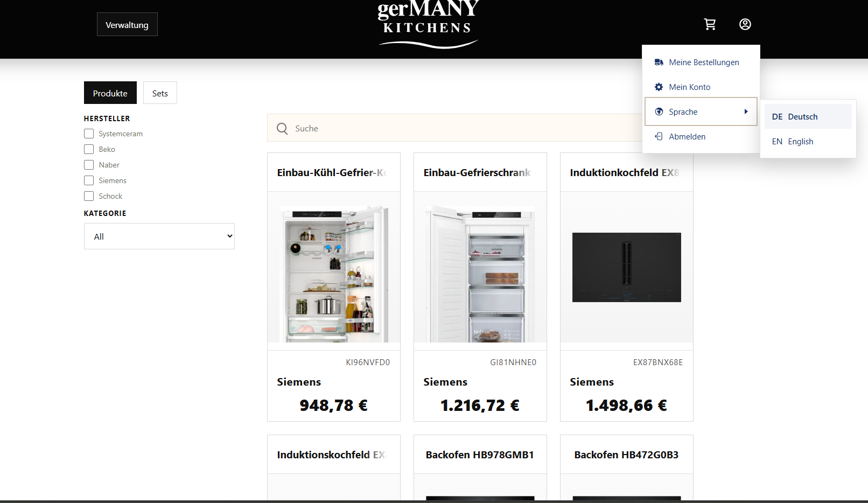Click the 948,78 € price
The height and width of the screenshot is (503, 868).
(x=334, y=406)
